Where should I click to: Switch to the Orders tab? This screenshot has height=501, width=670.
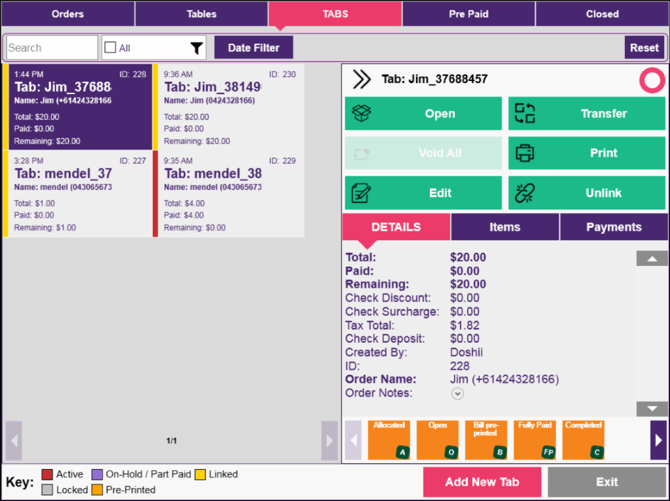68,14
